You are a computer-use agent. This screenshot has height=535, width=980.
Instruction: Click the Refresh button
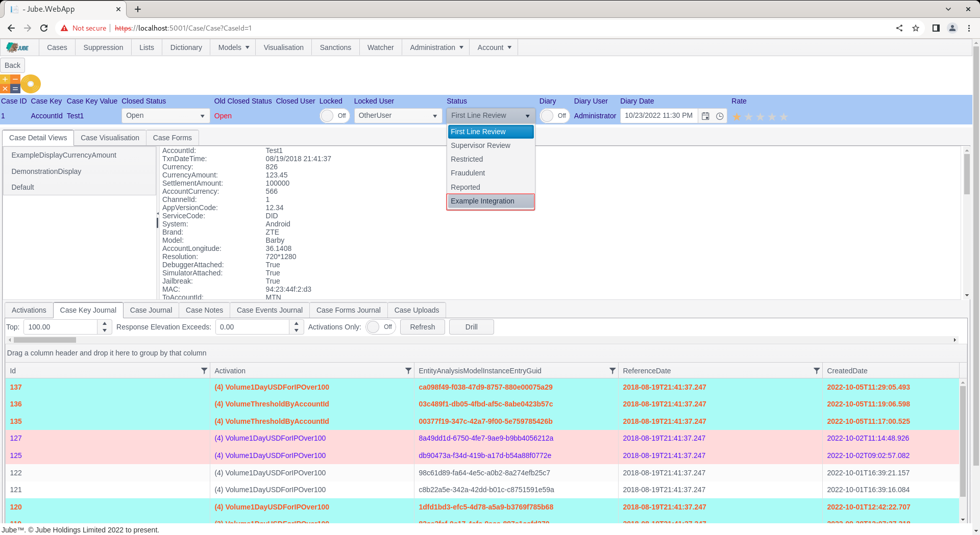click(423, 327)
